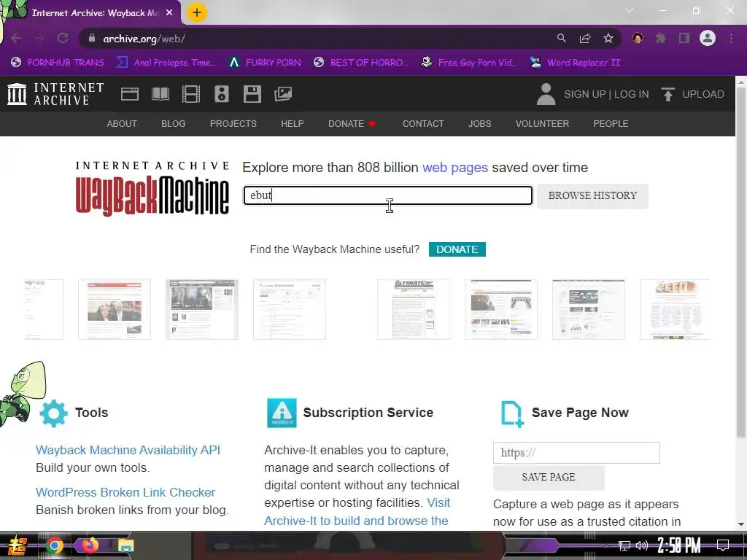Follow the 'web pages' link
The height and width of the screenshot is (560, 747).
[455, 168]
